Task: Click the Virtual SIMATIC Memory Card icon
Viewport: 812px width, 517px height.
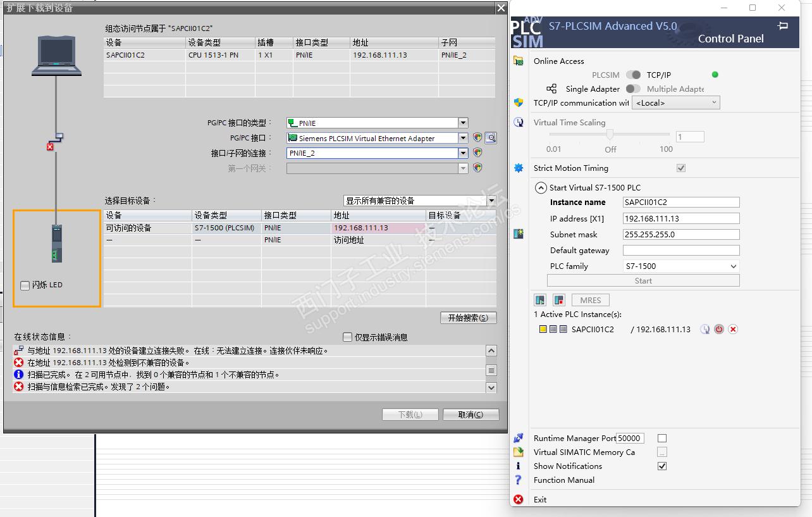Action: [x=519, y=452]
